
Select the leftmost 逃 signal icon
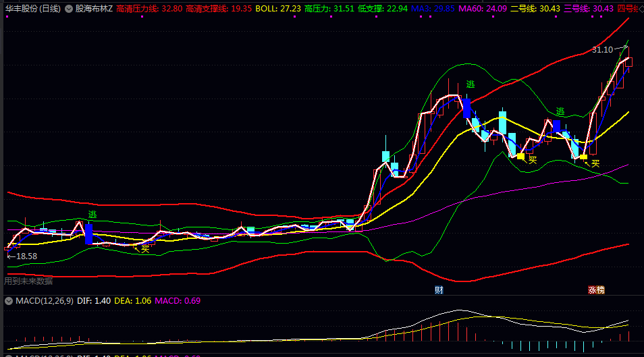tap(92, 215)
